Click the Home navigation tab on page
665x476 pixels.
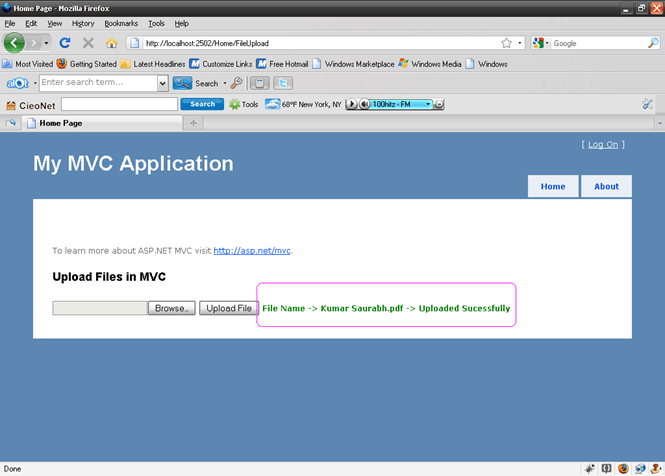pyautogui.click(x=553, y=186)
